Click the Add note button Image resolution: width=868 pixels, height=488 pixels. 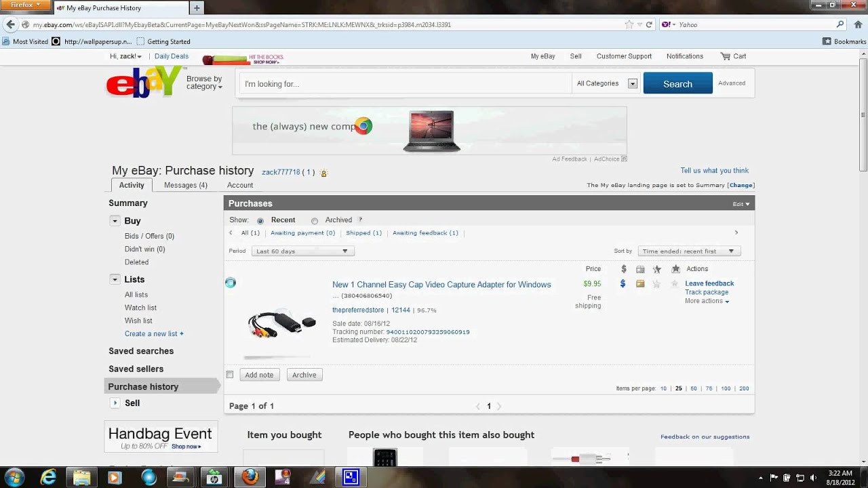pyautogui.click(x=259, y=375)
